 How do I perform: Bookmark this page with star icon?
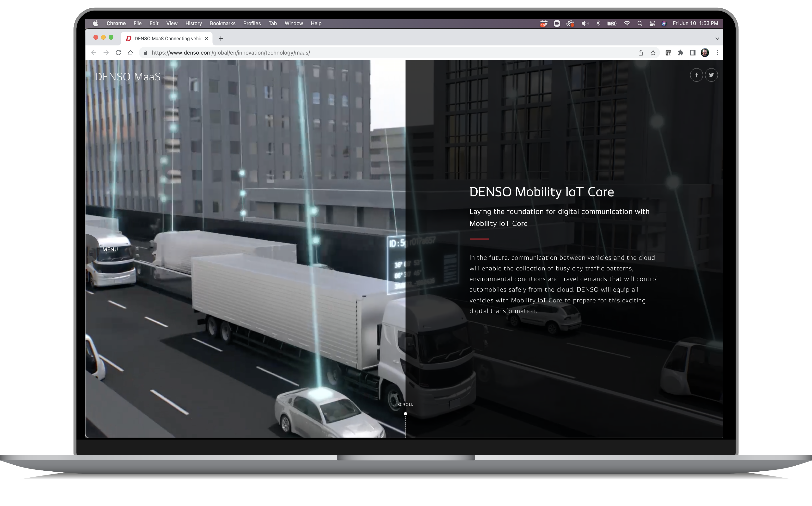[x=653, y=53]
